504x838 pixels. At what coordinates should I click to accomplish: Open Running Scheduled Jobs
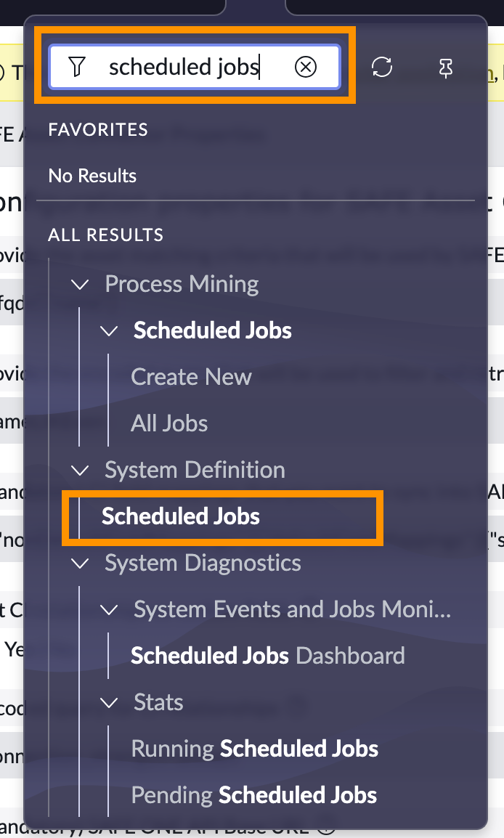pos(254,749)
